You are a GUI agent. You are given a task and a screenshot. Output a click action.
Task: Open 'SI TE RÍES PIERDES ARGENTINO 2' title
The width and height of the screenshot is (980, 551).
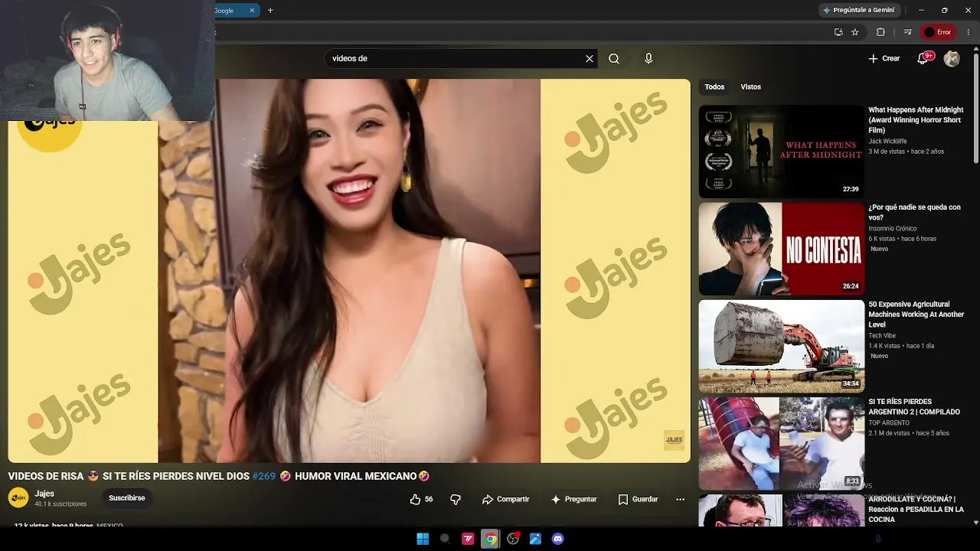click(914, 406)
